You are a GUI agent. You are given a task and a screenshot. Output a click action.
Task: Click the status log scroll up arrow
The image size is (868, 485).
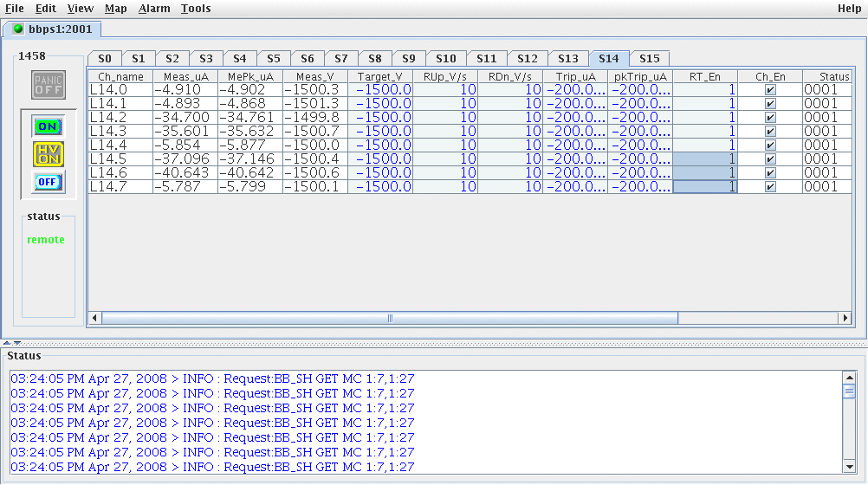click(x=849, y=378)
